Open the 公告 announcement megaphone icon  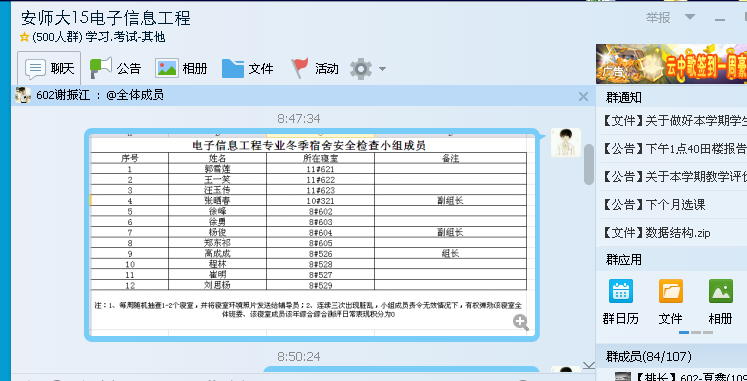pos(101,68)
